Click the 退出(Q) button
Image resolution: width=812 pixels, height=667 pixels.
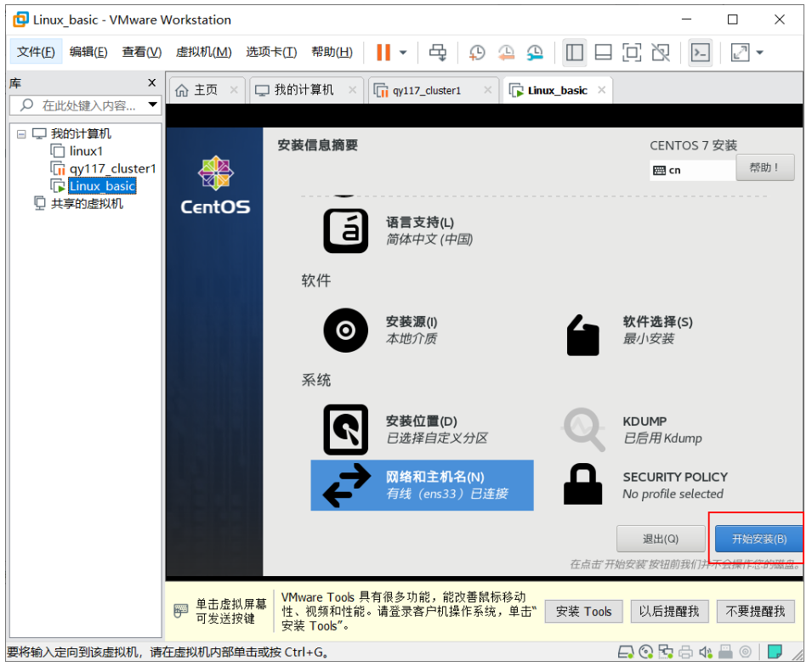[661, 539]
